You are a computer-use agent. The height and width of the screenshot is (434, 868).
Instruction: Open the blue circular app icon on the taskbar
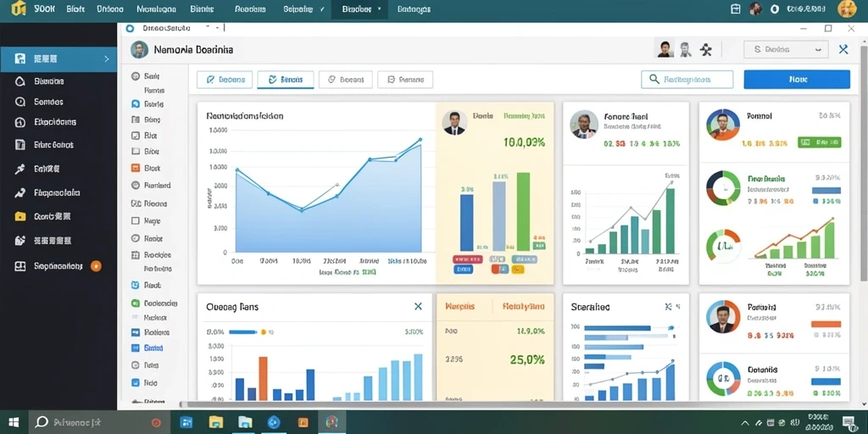click(274, 422)
